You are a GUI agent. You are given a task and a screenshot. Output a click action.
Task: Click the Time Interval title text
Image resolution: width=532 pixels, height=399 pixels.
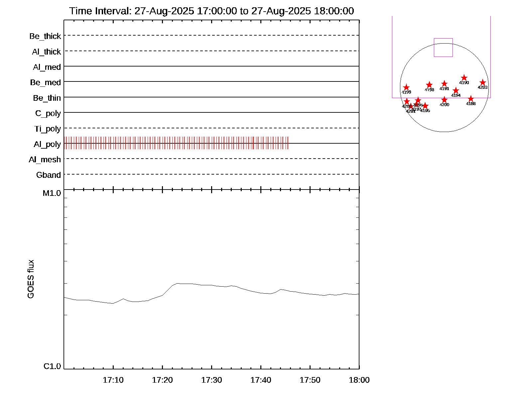(x=211, y=11)
